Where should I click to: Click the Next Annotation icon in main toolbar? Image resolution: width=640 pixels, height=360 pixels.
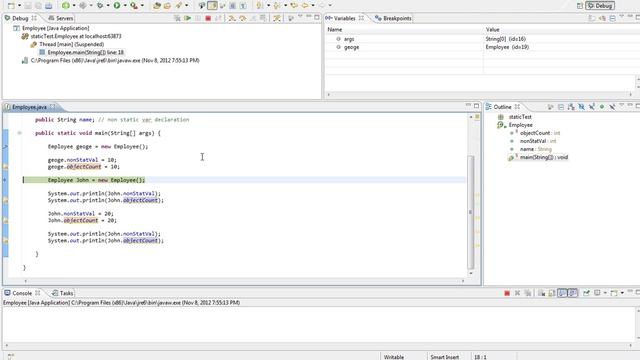[260, 6]
